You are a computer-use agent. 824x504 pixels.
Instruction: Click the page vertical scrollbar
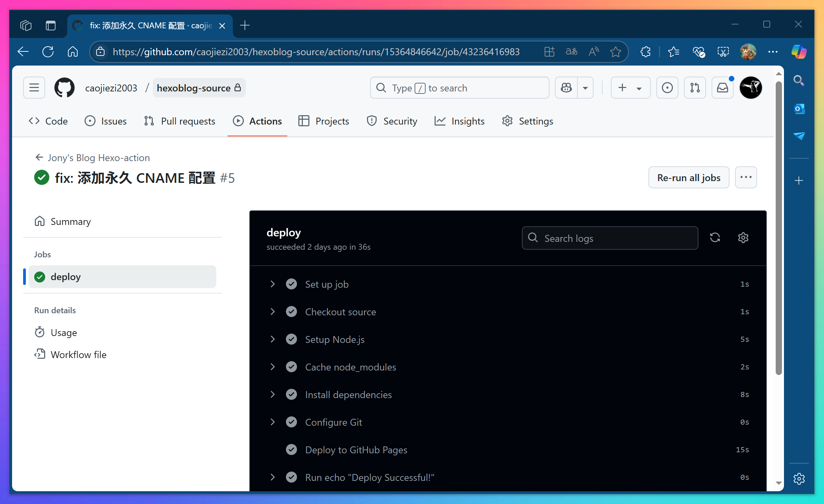(x=778, y=228)
